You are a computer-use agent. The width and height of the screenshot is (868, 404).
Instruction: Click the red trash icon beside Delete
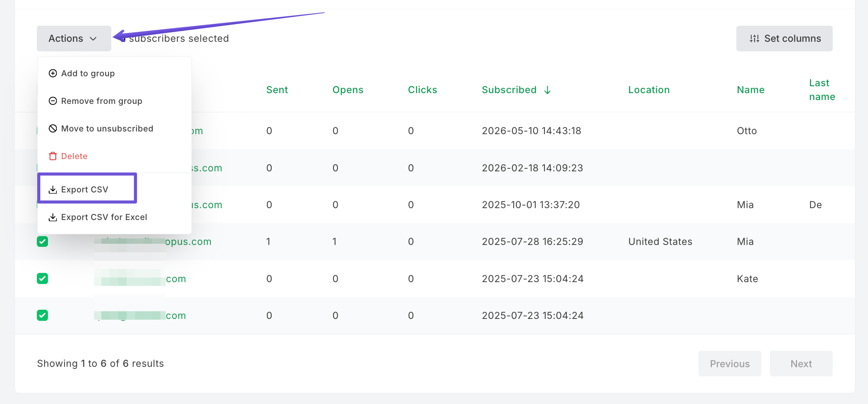pos(53,156)
